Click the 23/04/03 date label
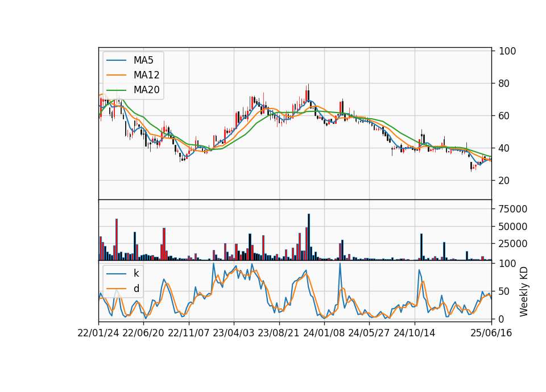The height and width of the screenshot is (392, 546). click(x=234, y=333)
